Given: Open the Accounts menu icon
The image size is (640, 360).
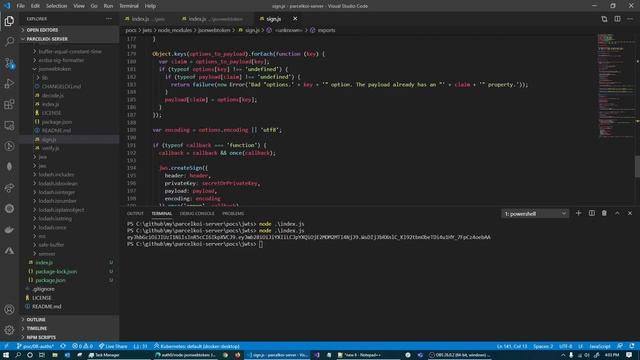Looking at the screenshot, I should 9,309.
